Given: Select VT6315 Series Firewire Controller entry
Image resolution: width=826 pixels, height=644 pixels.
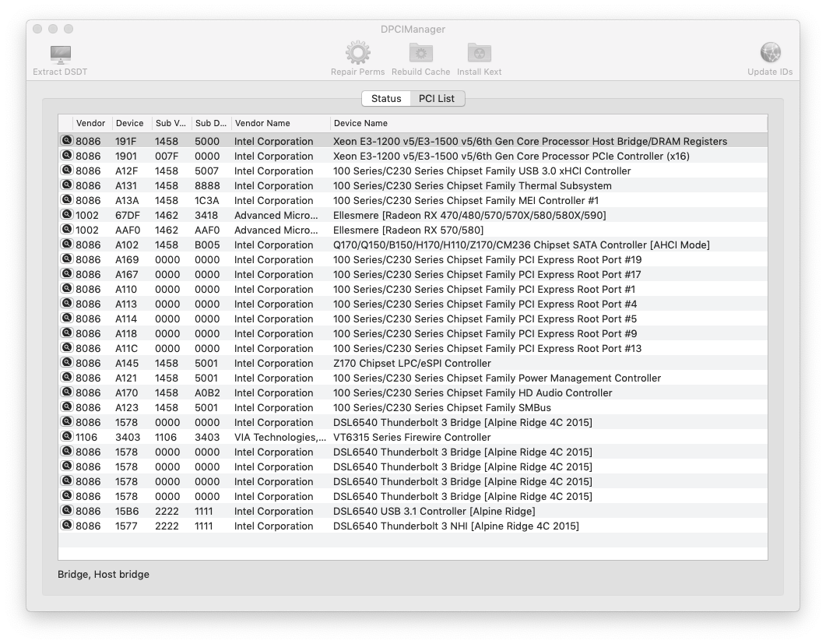Looking at the screenshot, I should tap(412, 437).
